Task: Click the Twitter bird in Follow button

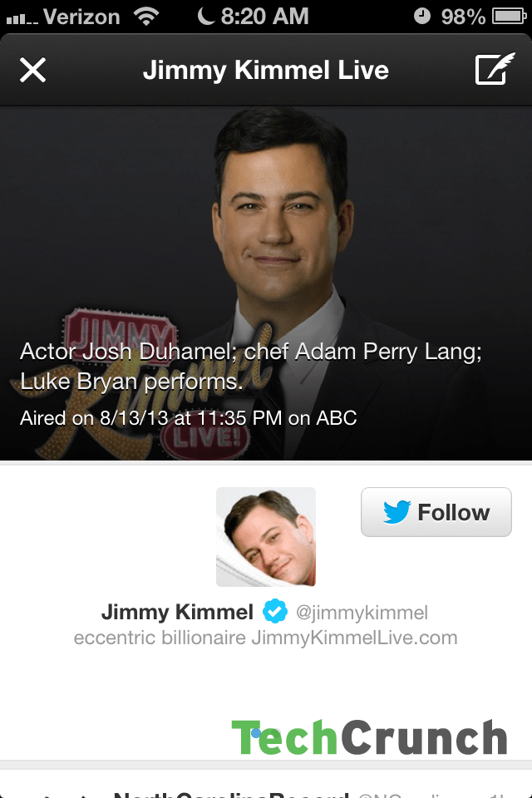Action: coord(397,512)
